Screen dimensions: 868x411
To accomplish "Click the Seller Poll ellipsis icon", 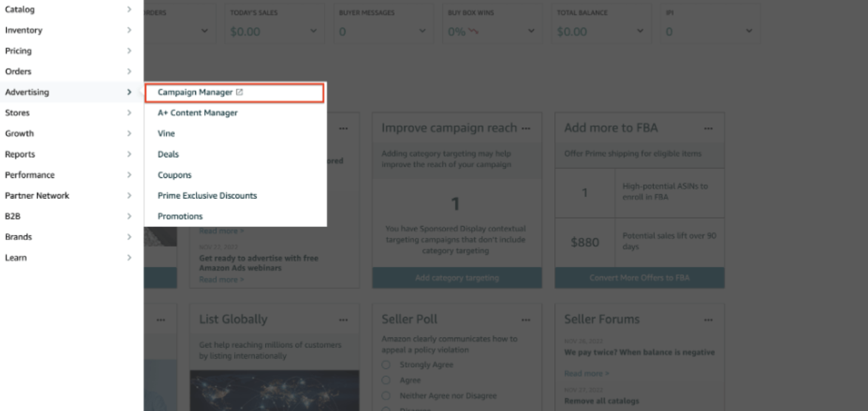I will (x=525, y=320).
